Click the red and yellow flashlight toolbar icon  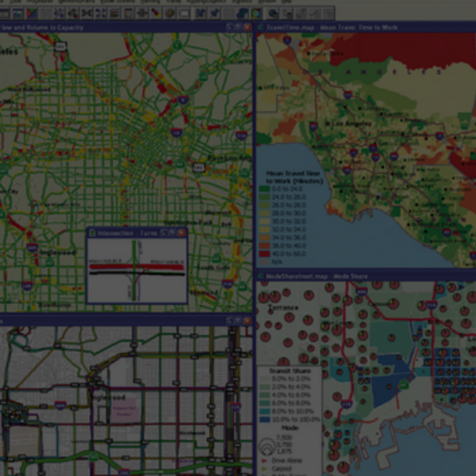(156, 14)
